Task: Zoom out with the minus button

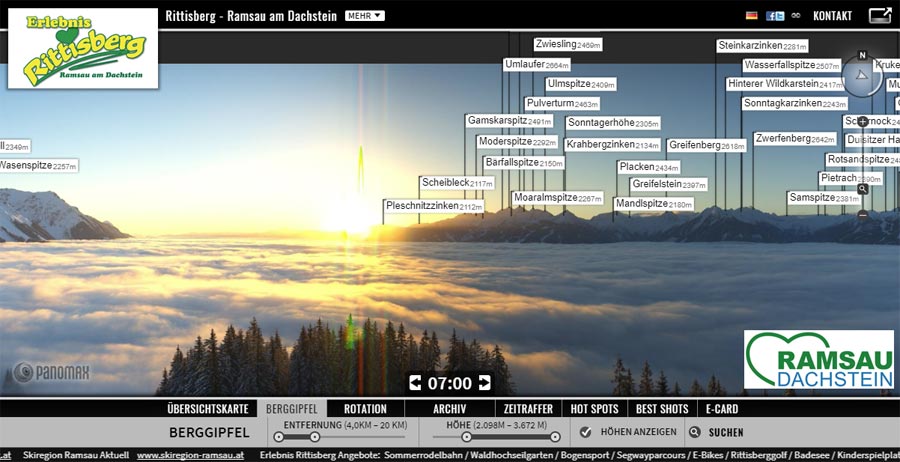Action: 863,214
